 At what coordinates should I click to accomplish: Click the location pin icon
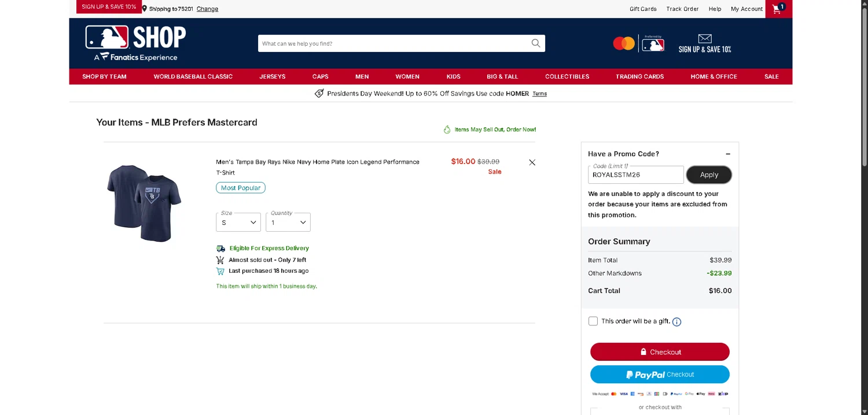click(x=145, y=9)
